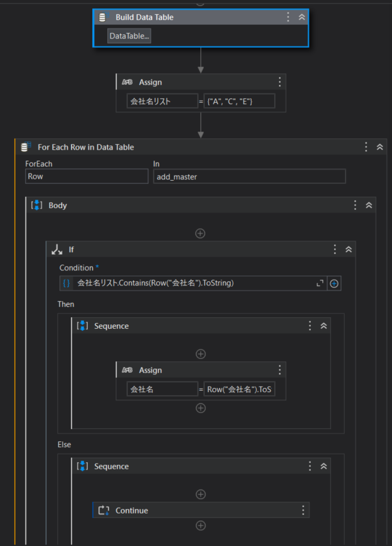Open For Each Row options menu
Image resolution: width=392 pixels, height=546 pixels.
pos(366,148)
